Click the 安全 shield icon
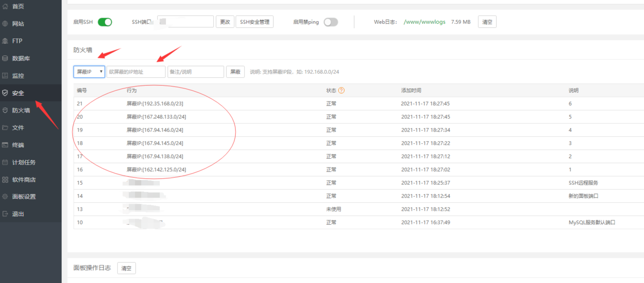Screen dimensions: 644x283 [x=5, y=93]
